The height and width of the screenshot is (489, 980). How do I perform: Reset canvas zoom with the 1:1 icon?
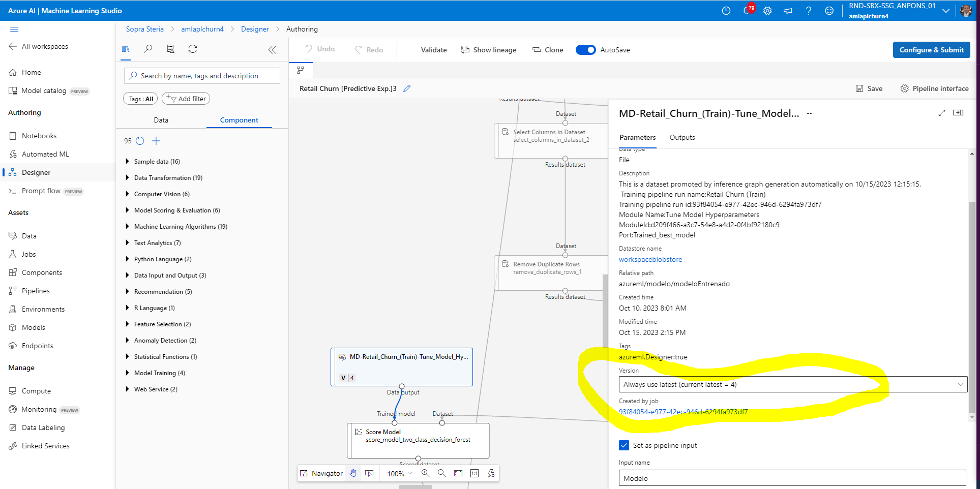point(474,473)
